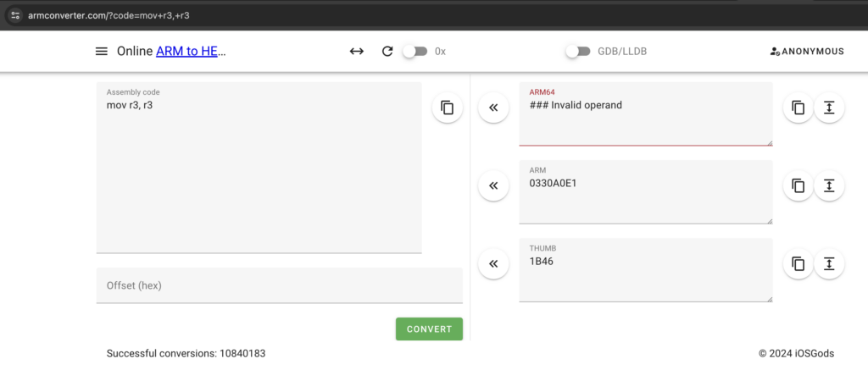Copy the ARM hex output
This screenshot has height=370, width=868.
click(x=798, y=185)
